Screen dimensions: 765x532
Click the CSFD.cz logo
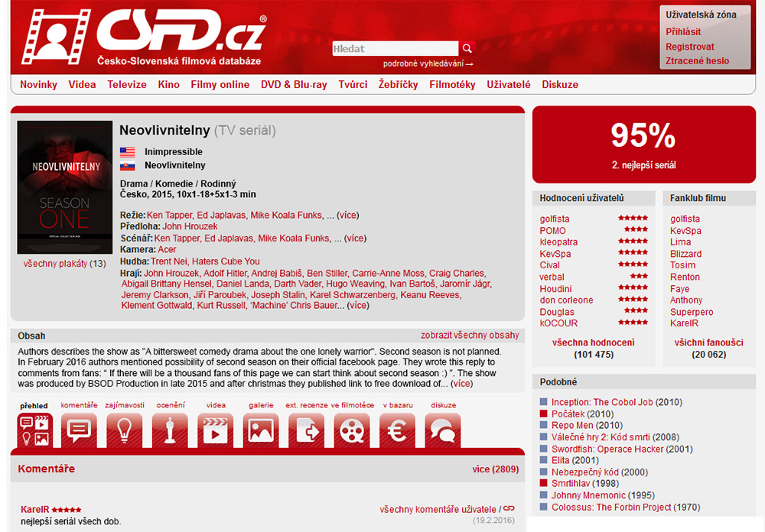pos(144,37)
